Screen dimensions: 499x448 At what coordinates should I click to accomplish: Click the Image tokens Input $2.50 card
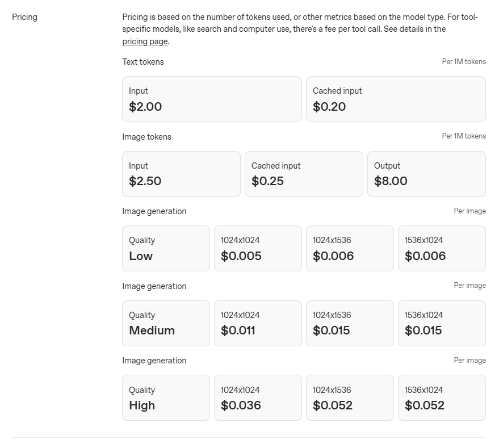pyautogui.click(x=181, y=174)
